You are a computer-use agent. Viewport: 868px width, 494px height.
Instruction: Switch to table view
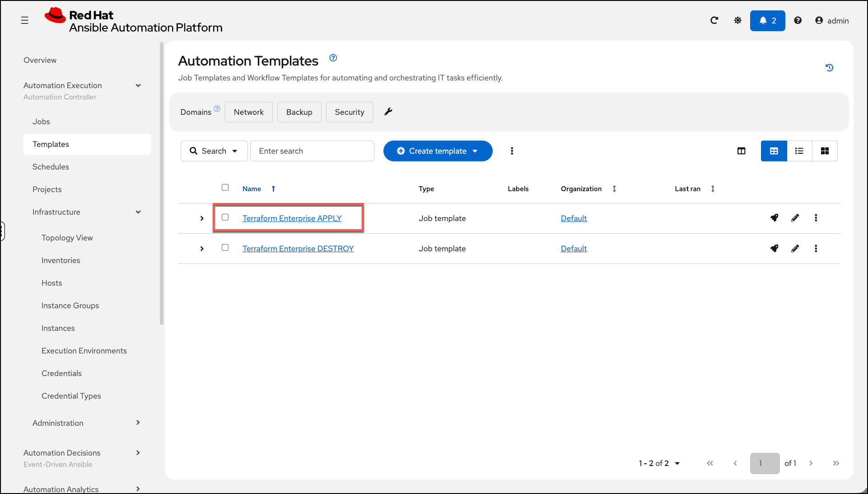(x=774, y=151)
